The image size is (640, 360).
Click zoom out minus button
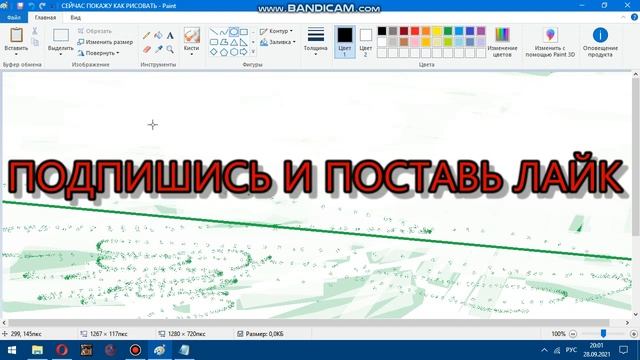point(573,334)
